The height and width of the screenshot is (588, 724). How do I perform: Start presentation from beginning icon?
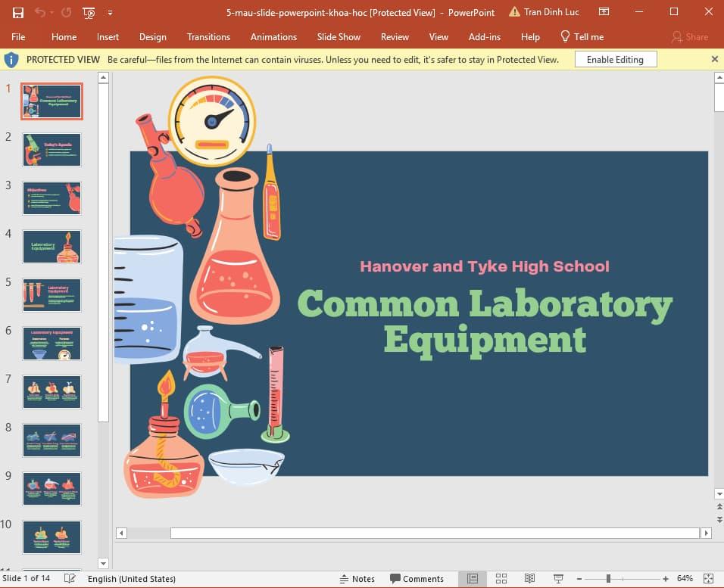pyautogui.click(x=89, y=12)
